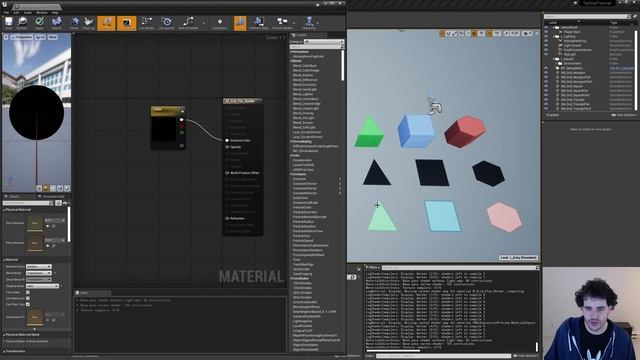The height and width of the screenshot is (360, 640).
Task: Click last preview mesh shape icon
Action: pyautogui.click(x=67, y=188)
